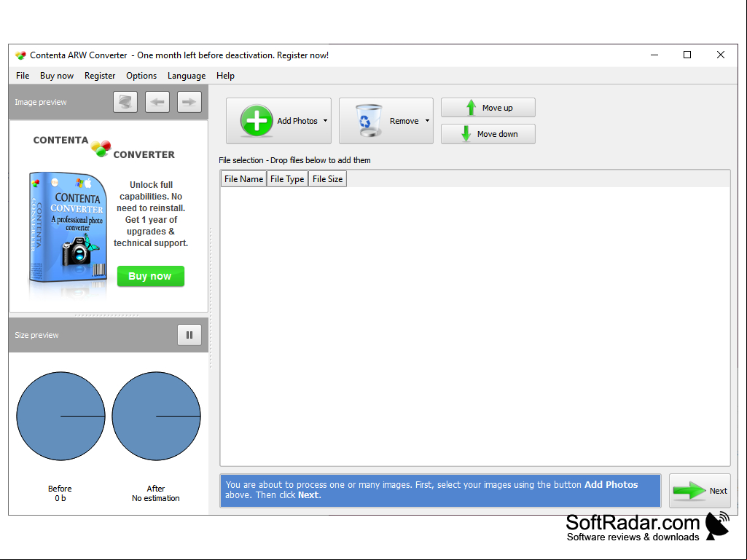
Task: Click the rotate image icon in Image preview
Action: click(125, 102)
